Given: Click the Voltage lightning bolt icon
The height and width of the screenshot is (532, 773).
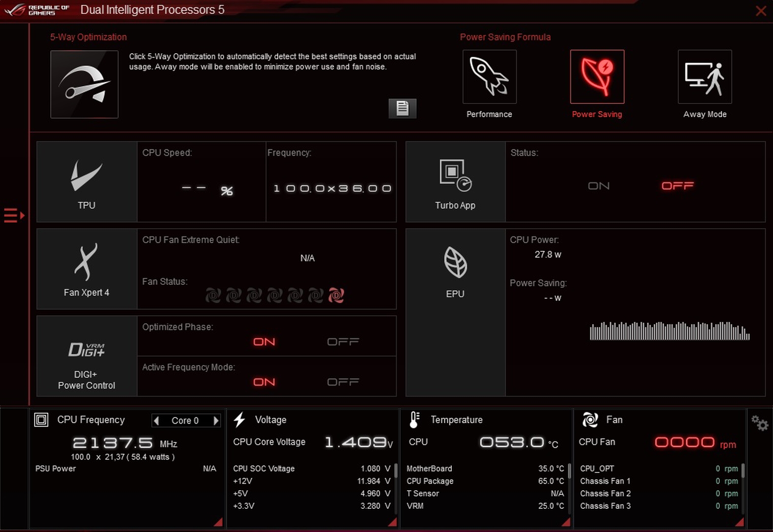Looking at the screenshot, I should tap(239, 420).
